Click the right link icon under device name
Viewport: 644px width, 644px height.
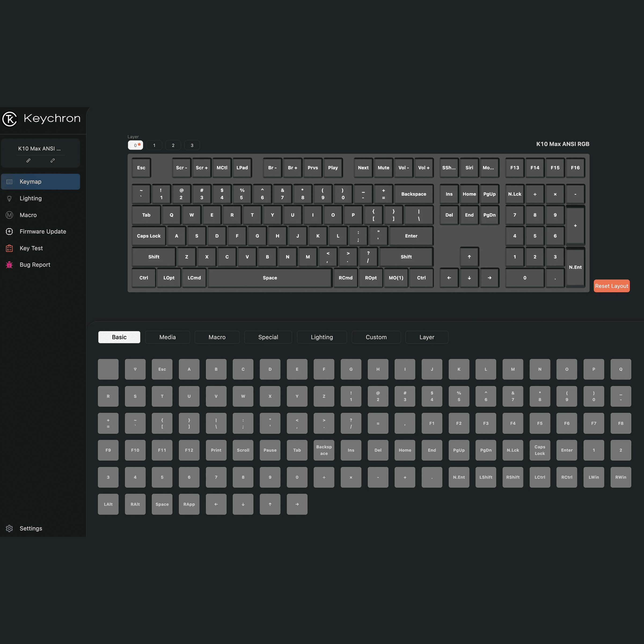click(52, 160)
